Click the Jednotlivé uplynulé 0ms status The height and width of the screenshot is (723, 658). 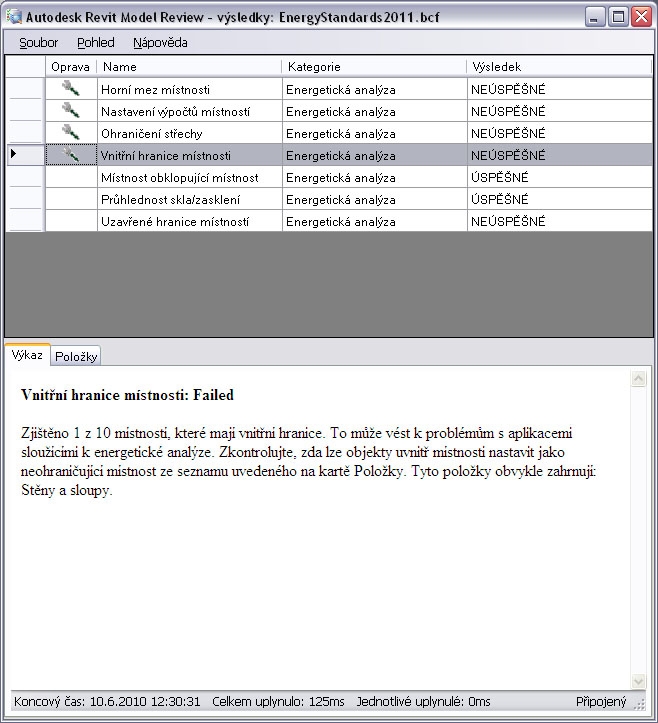423,702
